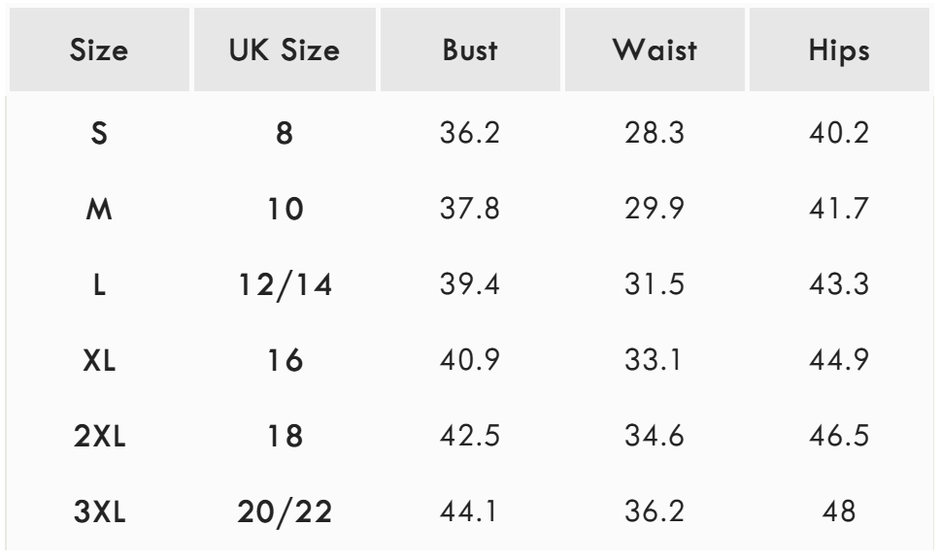The width and height of the screenshot is (941, 560).
Task: Click hips value 48
Action: coord(841,513)
